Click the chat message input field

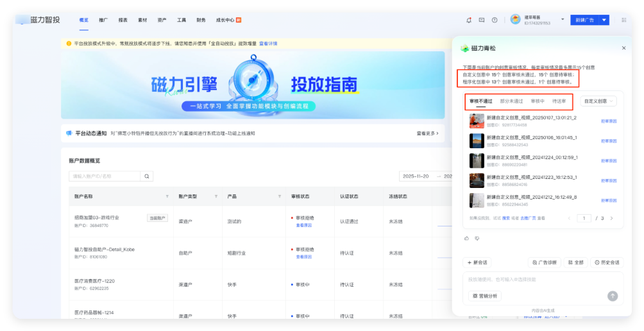pos(543,280)
